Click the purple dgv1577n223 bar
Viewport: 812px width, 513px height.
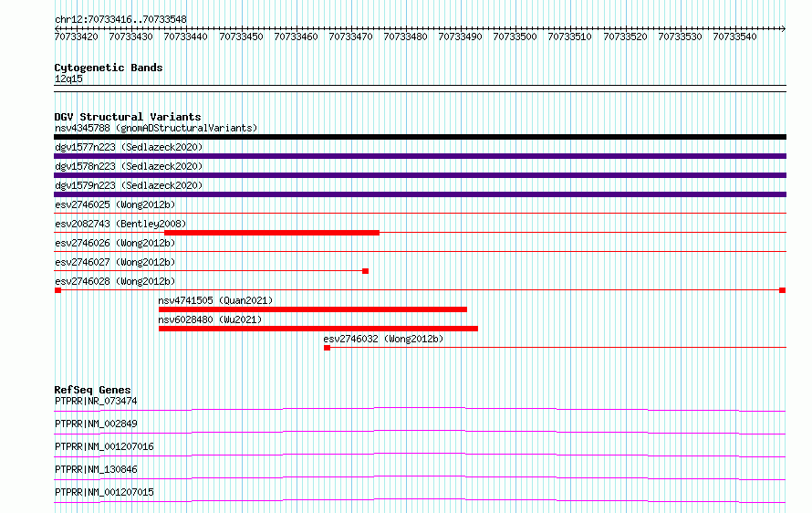pos(420,156)
